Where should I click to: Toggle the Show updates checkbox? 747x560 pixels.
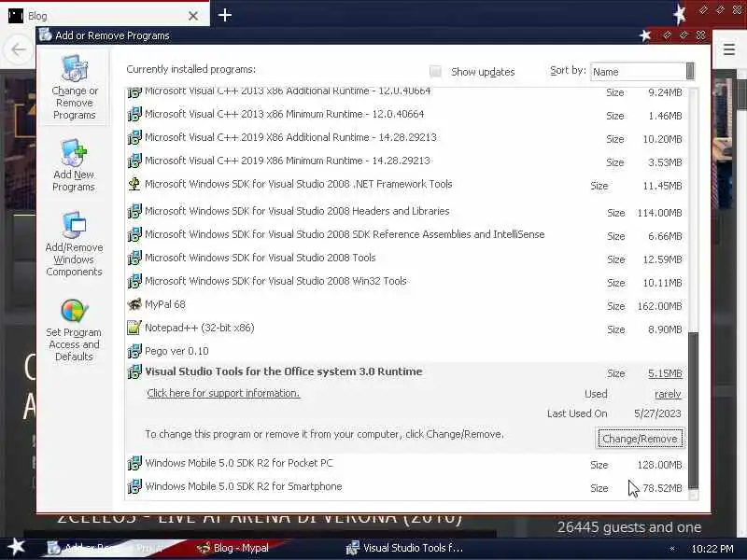pos(435,72)
